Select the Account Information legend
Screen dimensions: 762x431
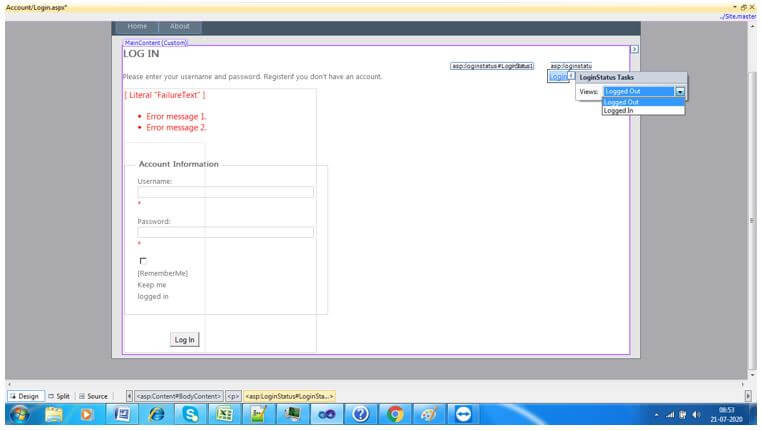(x=179, y=164)
